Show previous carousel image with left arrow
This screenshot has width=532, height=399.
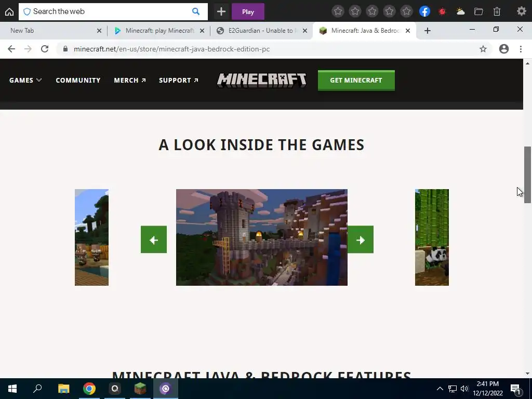click(154, 240)
